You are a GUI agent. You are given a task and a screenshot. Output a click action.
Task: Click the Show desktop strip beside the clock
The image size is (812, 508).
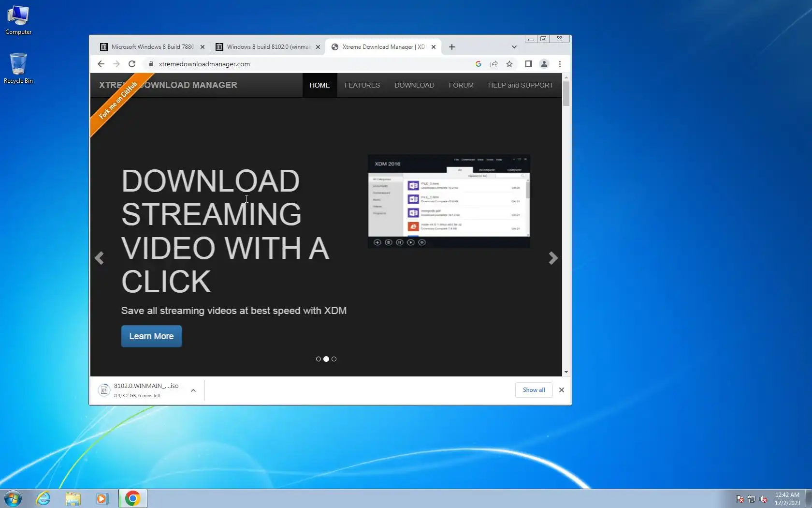808,498
